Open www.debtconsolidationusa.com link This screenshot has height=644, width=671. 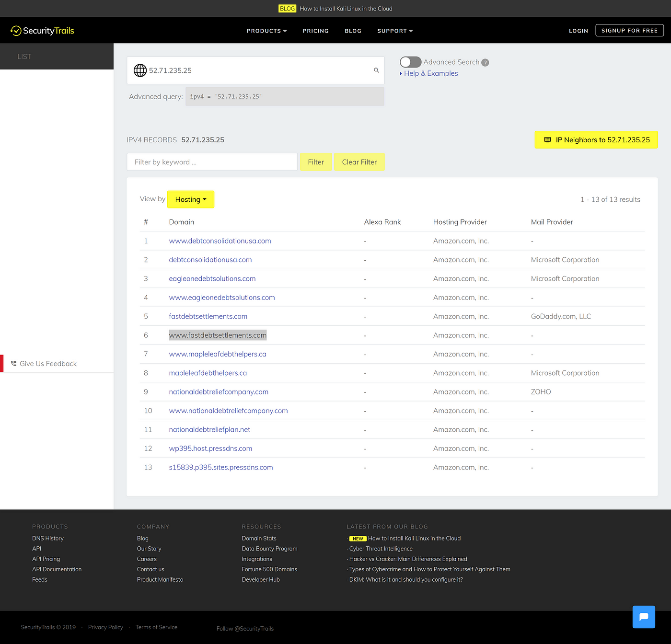click(x=220, y=241)
